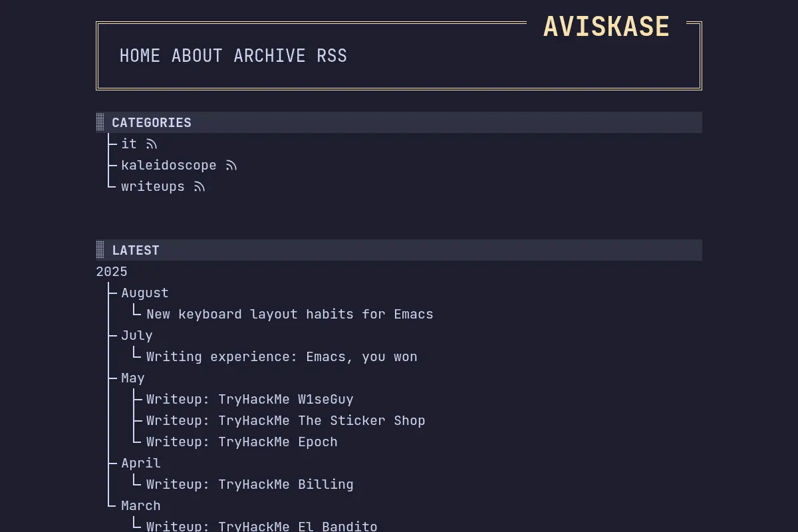The height and width of the screenshot is (532, 798).
Task: Go to the HOME page
Action: 140,56
